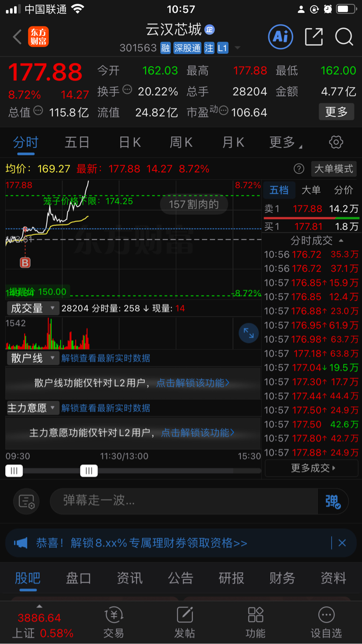Tap info icon next to 总值

tap(38, 110)
